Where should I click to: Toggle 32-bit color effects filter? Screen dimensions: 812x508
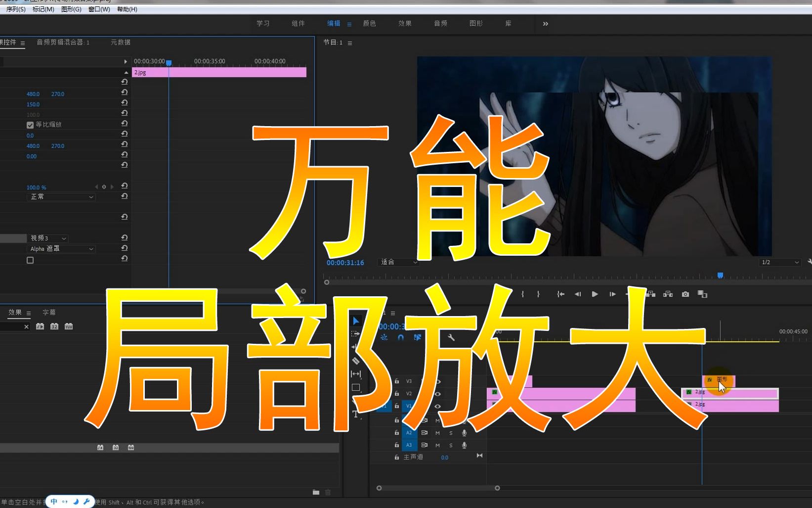(54, 326)
